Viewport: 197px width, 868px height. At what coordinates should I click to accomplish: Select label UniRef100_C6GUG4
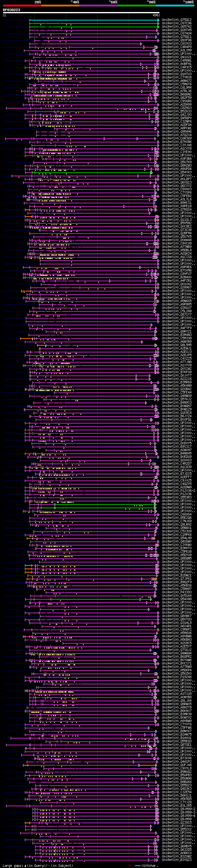tap(177, 514)
